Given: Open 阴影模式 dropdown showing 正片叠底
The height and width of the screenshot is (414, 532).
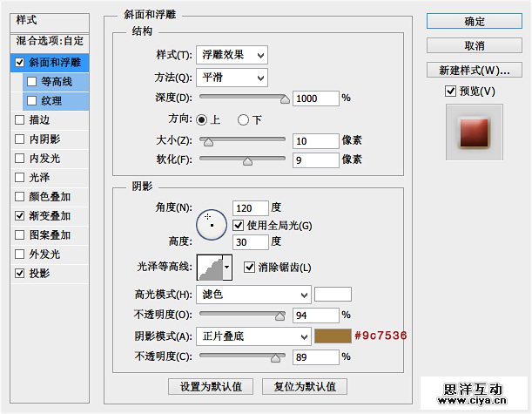Looking at the screenshot, I should point(253,336).
